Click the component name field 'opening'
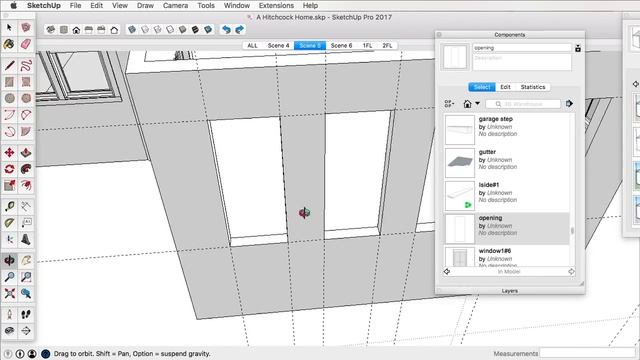The image size is (640, 360). (x=522, y=48)
